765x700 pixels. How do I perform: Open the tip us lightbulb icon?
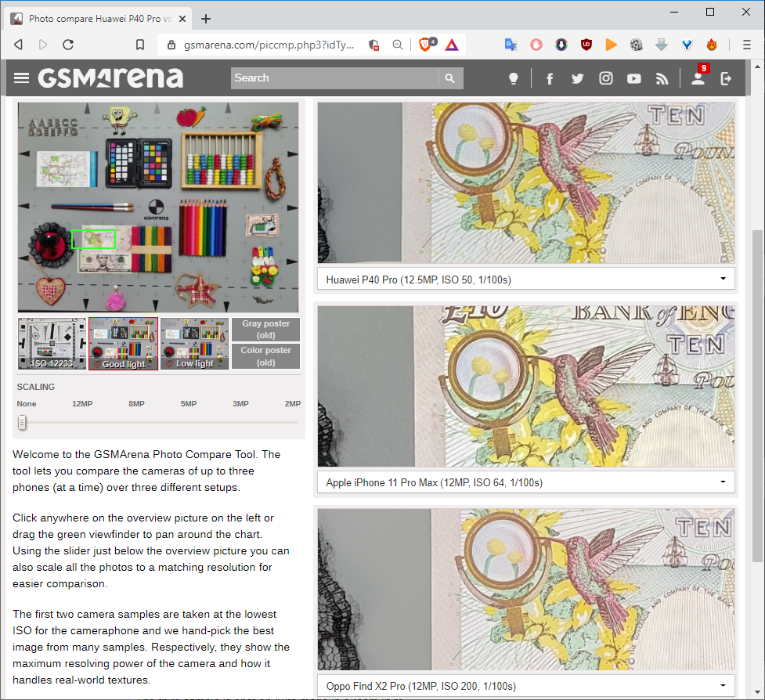(513, 78)
